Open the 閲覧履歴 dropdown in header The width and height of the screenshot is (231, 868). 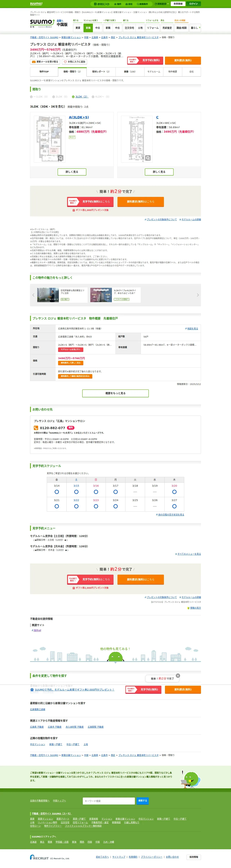(161, 4)
